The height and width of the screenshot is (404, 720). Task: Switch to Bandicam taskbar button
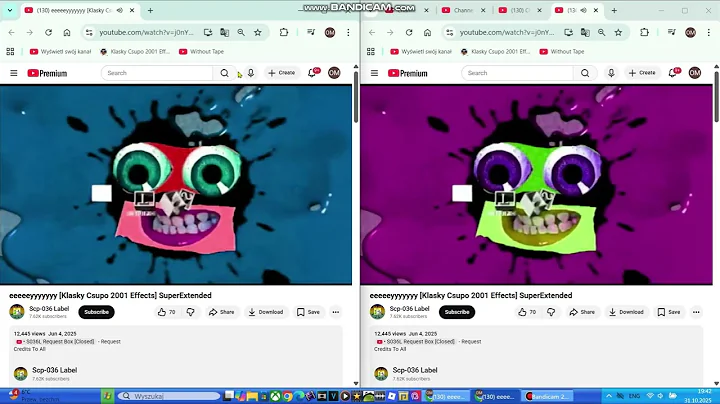[548, 396]
